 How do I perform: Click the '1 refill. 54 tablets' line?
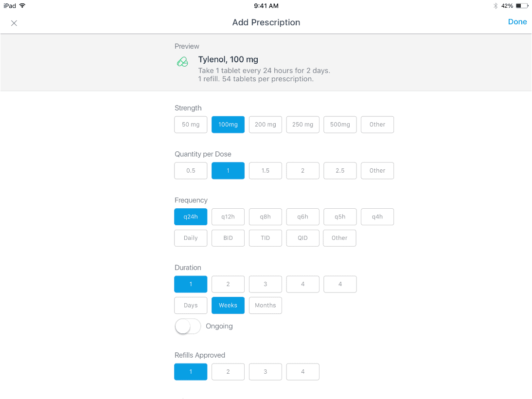[256, 79]
